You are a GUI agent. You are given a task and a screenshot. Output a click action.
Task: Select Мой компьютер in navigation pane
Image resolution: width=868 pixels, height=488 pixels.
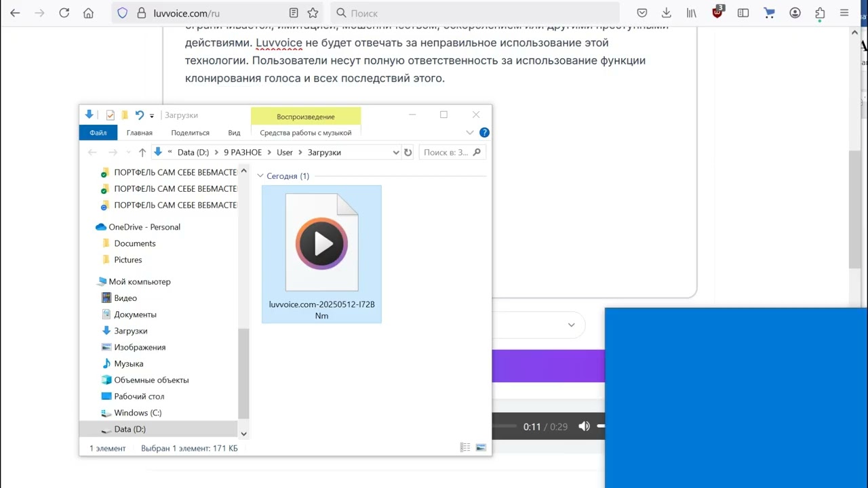[x=139, y=281]
